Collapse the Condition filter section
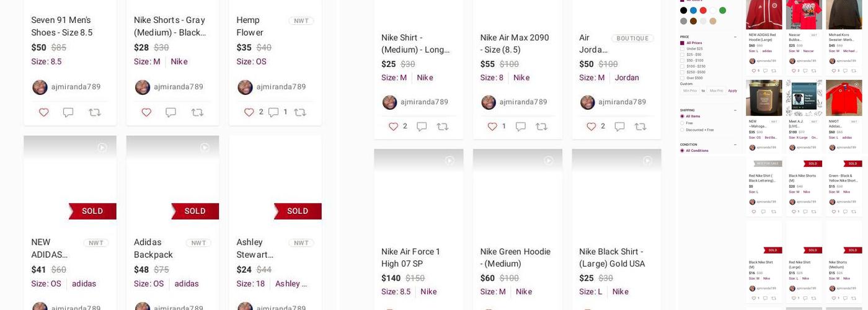Viewport: 868px width, 310px height. (735, 144)
